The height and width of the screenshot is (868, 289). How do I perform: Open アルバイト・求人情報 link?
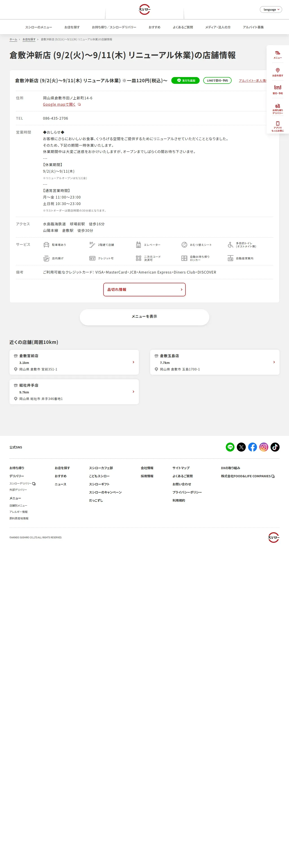[252, 80]
